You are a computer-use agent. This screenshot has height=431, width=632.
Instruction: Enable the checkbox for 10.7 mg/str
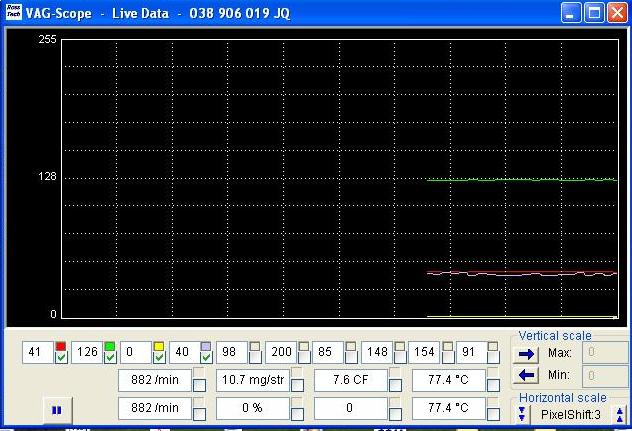click(x=297, y=385)
